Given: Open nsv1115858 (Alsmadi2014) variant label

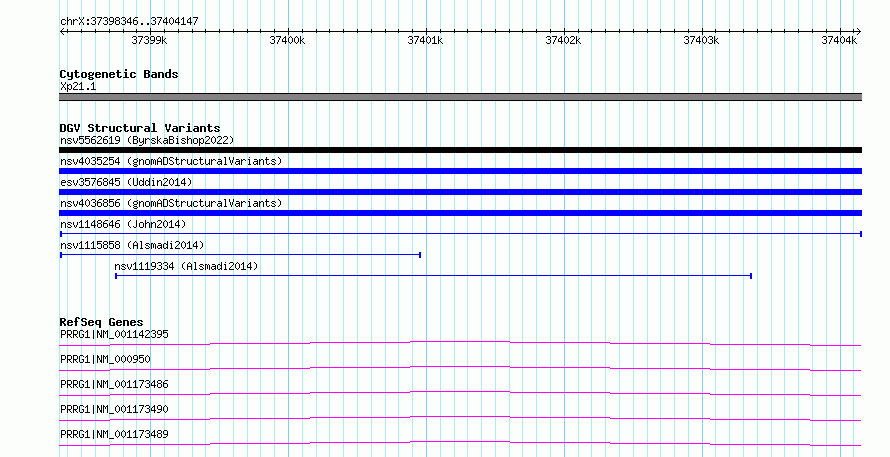Looking at the screenshot, I should coord(132,245).
